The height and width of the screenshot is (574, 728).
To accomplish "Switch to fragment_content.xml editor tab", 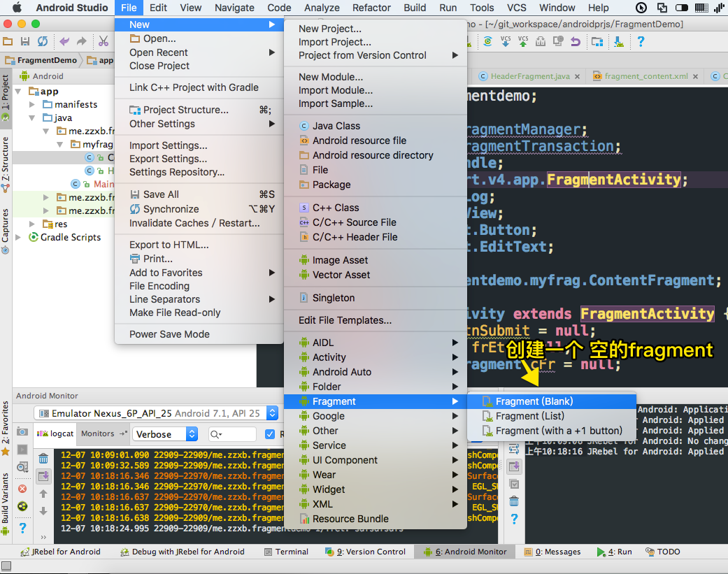I will (645, 76).
